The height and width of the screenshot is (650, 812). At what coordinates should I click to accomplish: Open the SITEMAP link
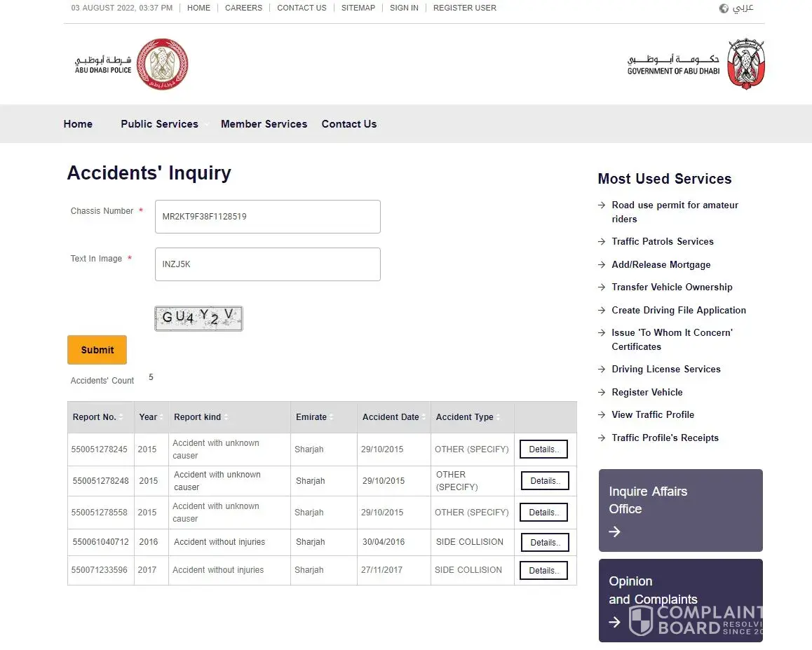[x=358, y=8]
